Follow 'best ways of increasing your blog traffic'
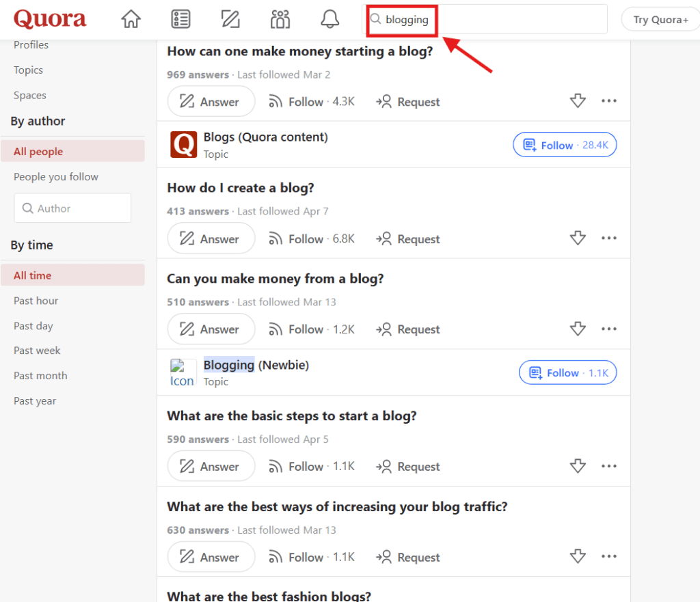The width and height of the screenshot is (700, 602). [x=312, y=558]
